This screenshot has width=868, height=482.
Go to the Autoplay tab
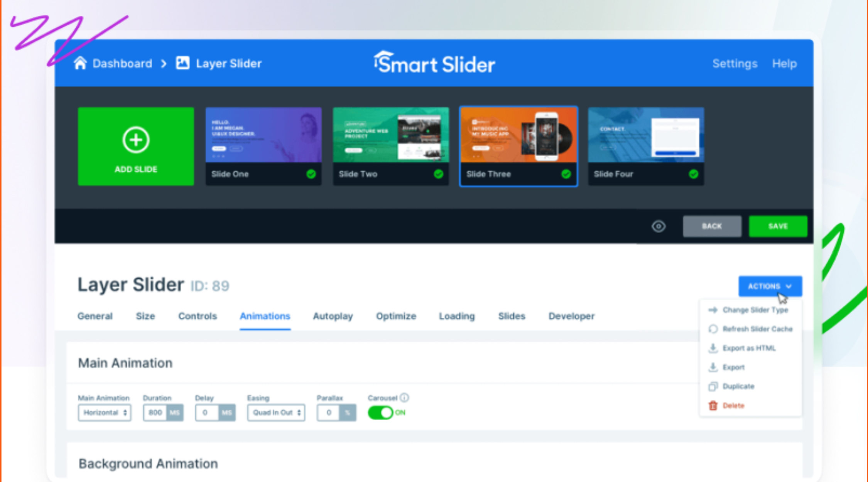(x=333, y=316)
